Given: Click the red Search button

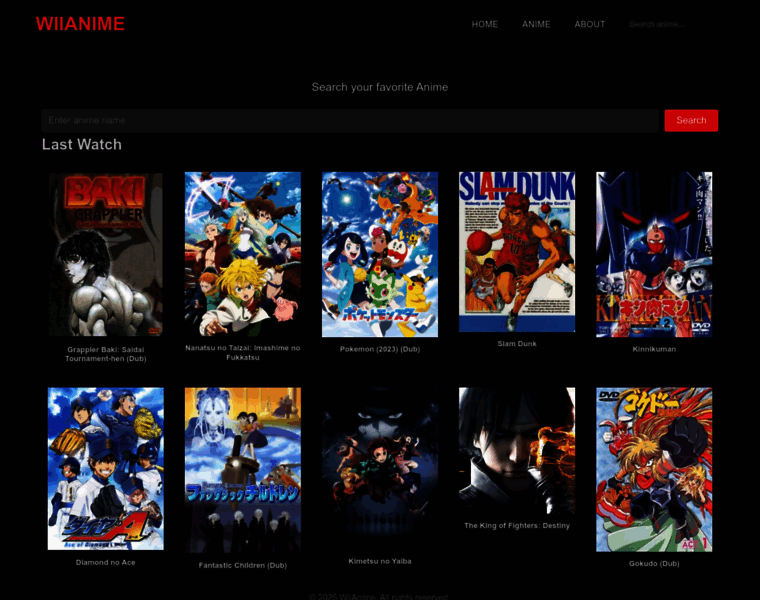Looking at the screenshot, I should pos(691,120).
